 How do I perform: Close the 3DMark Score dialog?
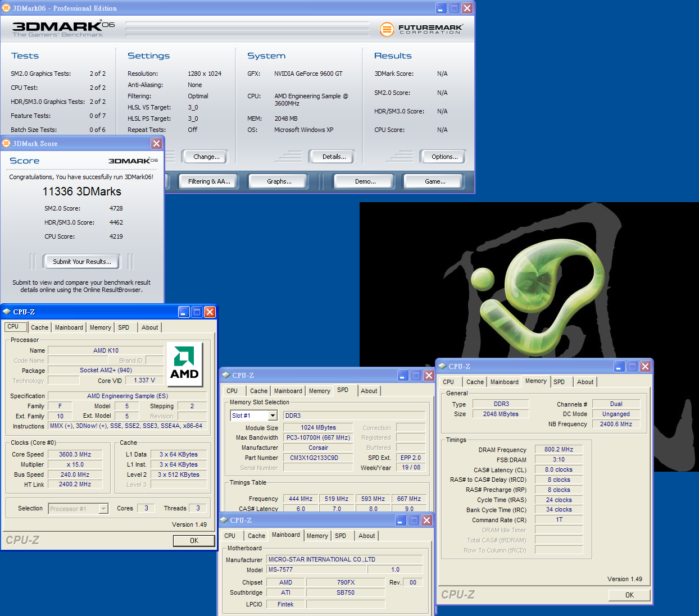[156, 144]
